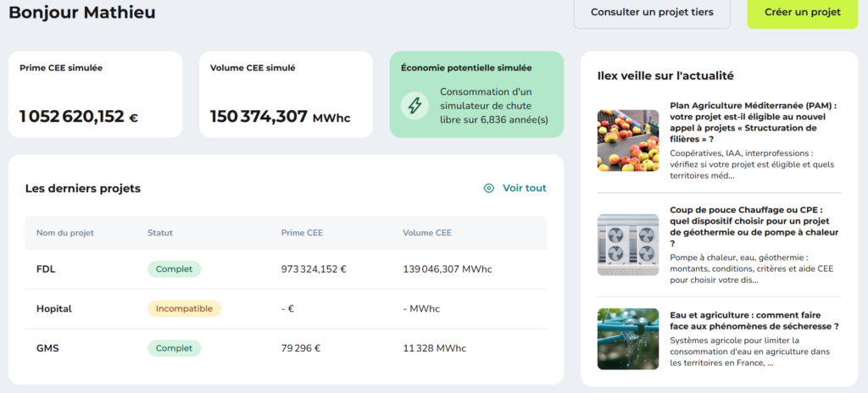Open Eau et agriculture article title
This screenshot has height=393, width=868.
pos(754,321)
